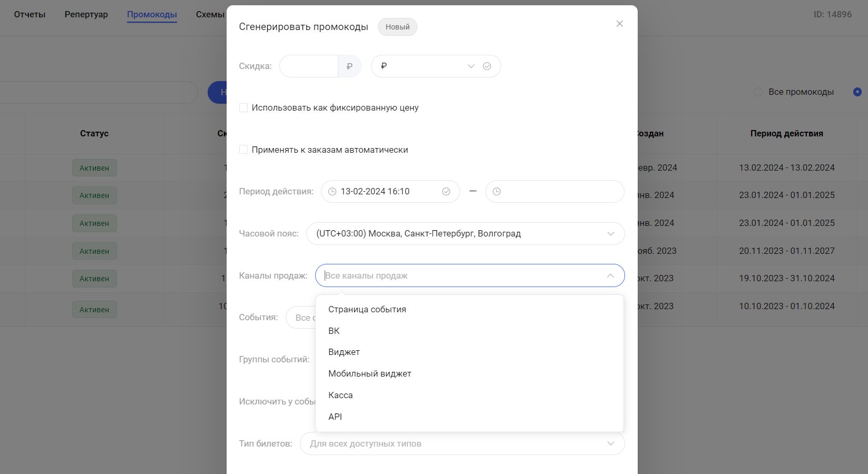Choose 'ВК' sales channel option
Image resolution: width=868 pixels, height=474 pixels.
[470, 331]
